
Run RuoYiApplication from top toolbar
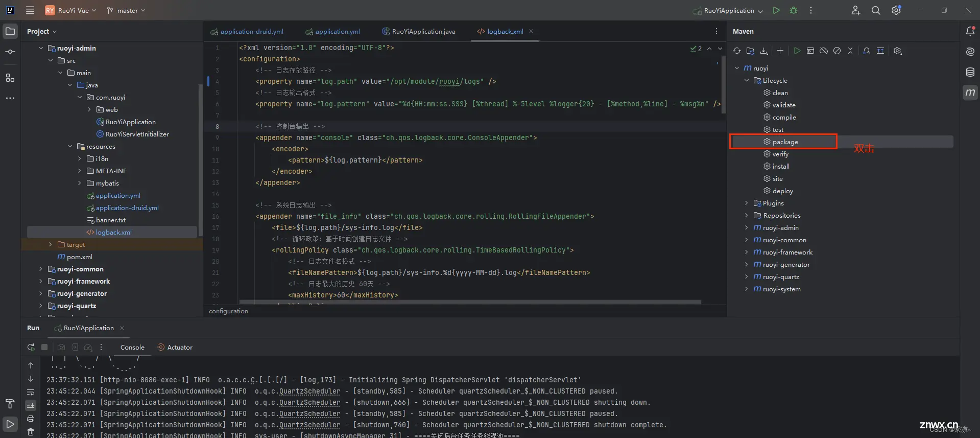pyautogui.click(x=776, y=10)
